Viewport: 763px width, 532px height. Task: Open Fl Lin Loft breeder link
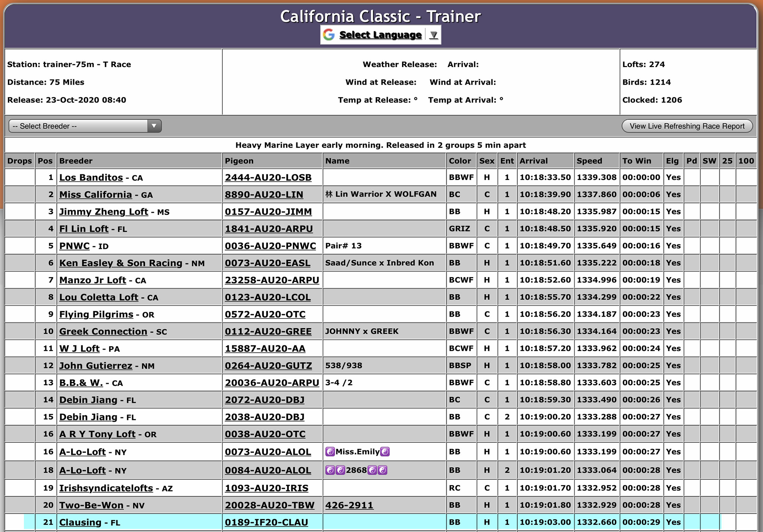click(84, 229)
